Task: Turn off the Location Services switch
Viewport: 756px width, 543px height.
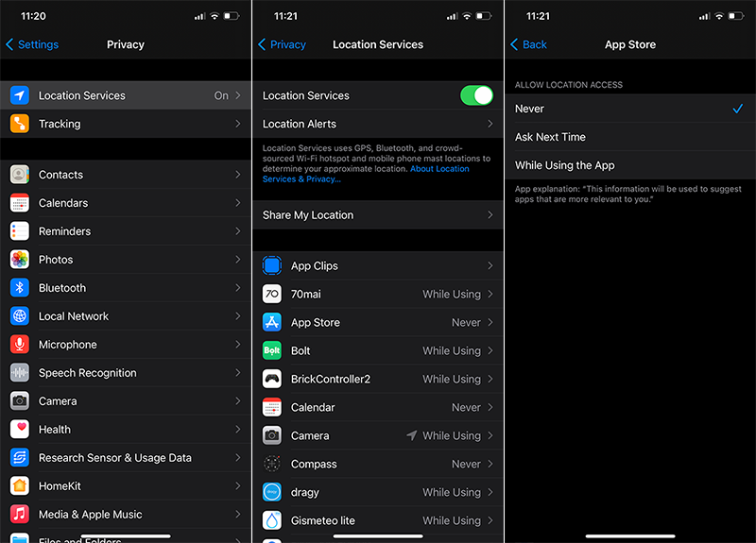Action: click(477, 95)
